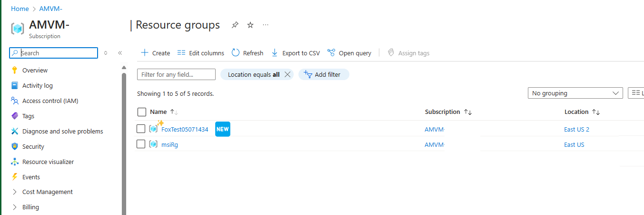Click the Showing 1 to 5 records text

coord(175,93)
